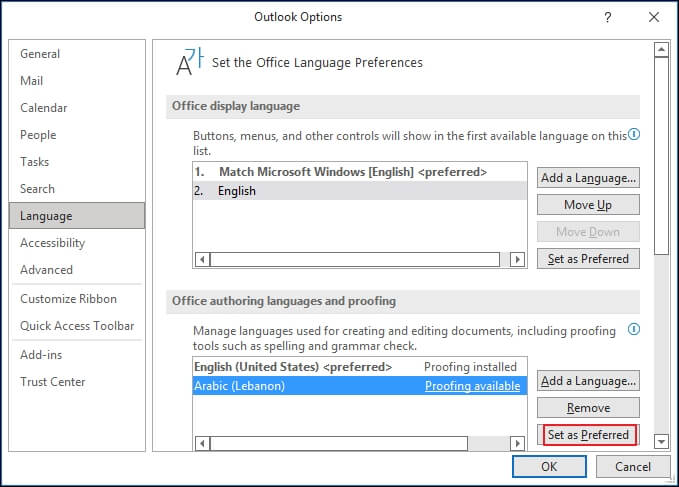Click the OK button
This screenshot has width=679, height=487.
click(x=549, y=467)
